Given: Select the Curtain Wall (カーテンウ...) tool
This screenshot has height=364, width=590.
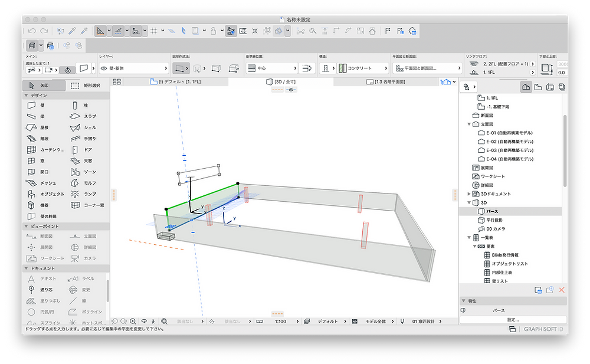Looking at the screenshot, I should point(45,150).
